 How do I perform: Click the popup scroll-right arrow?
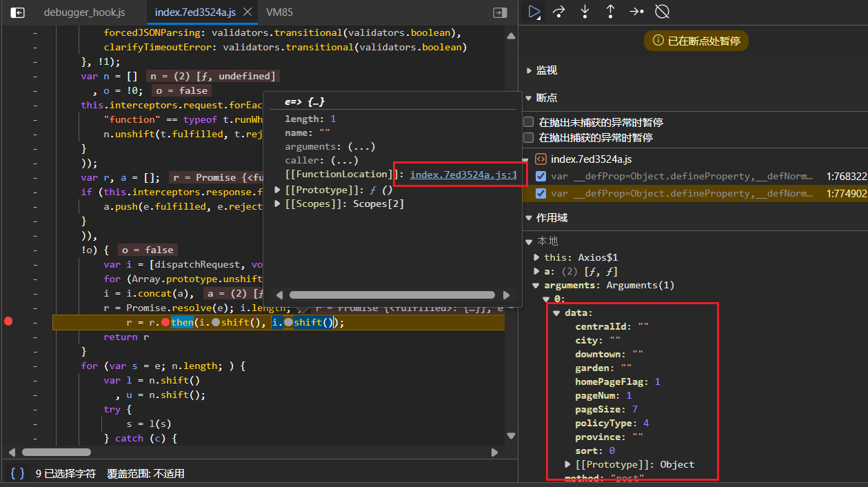point(506,295)
